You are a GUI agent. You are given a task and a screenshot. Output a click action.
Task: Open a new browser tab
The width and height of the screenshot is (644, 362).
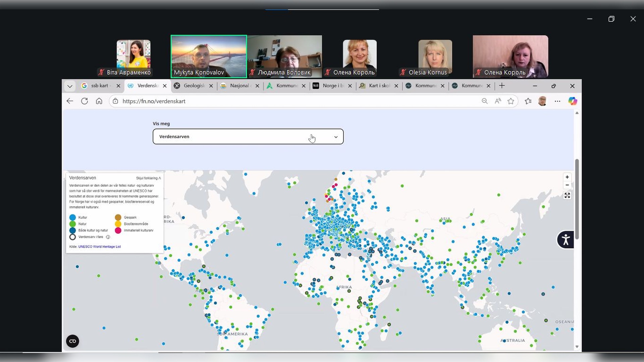pos(502,86)
